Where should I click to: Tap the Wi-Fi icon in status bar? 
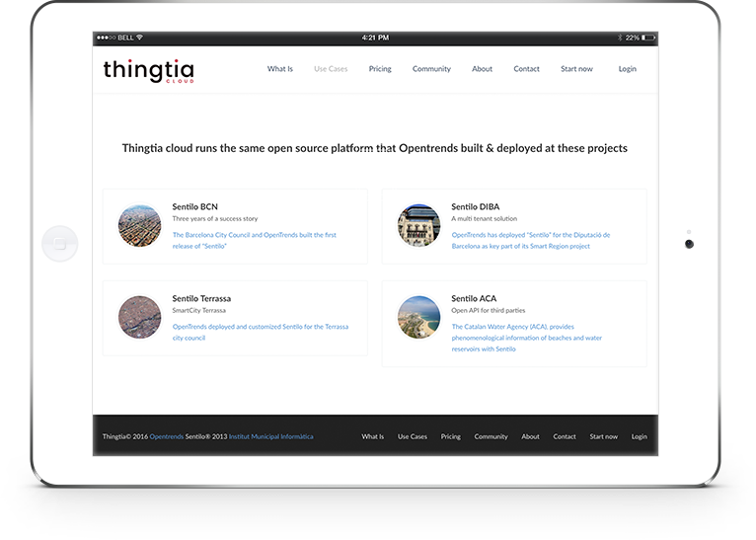point(140,38)
